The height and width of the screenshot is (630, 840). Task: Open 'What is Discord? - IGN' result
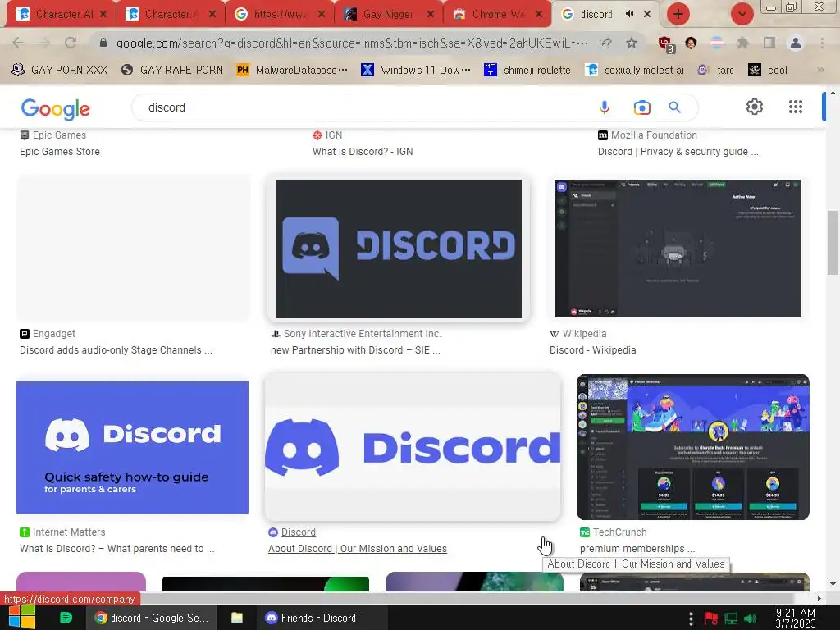point(363,152)
